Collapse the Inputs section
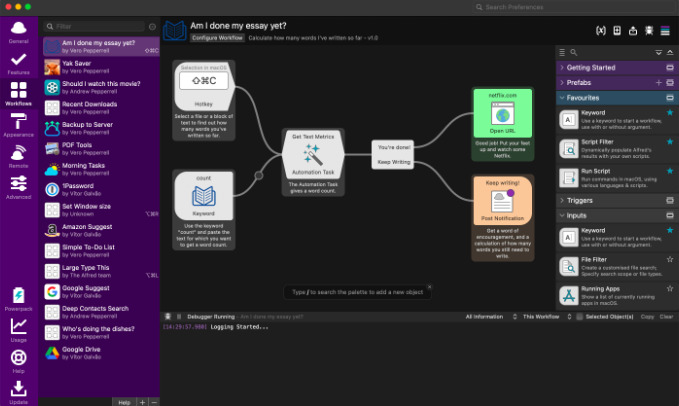The height and width of the screenshot is (406, 679). click(562, 216)
